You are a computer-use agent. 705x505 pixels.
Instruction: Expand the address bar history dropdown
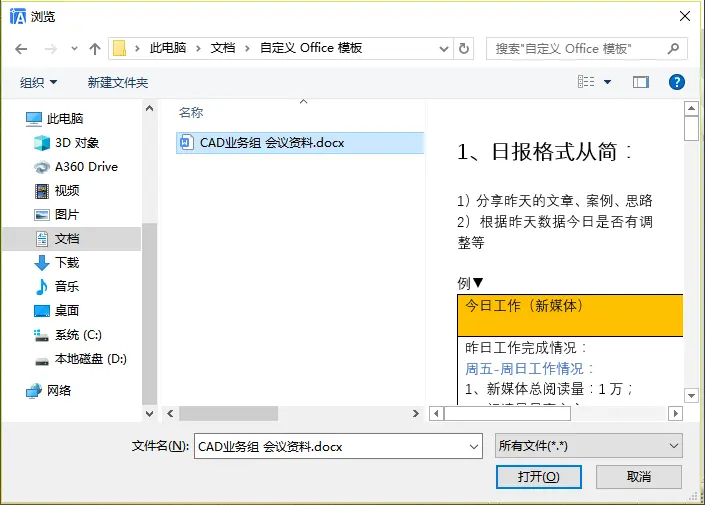coord(444,49)
